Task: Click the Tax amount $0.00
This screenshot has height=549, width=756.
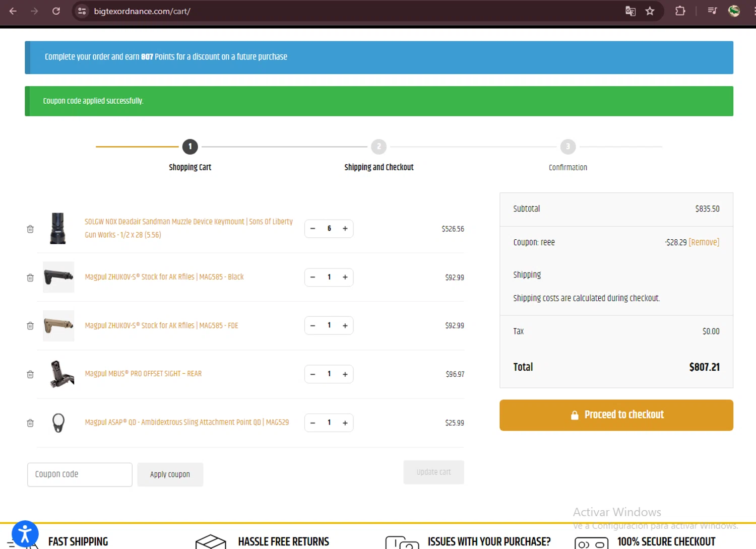Action: coord(711,331)
